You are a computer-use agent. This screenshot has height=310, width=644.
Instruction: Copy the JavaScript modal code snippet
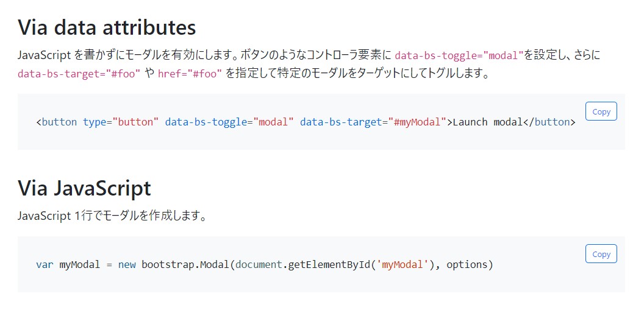(x=601, y=254)
